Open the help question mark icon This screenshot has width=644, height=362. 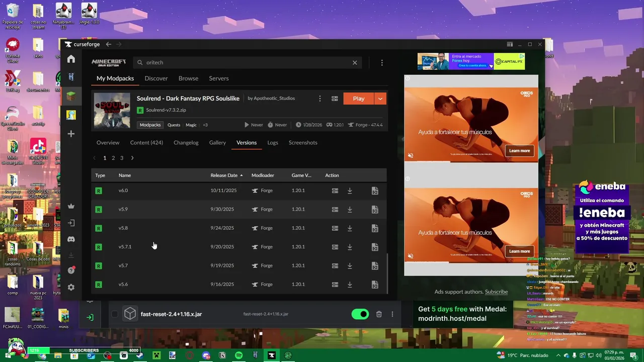pos(71,270)
